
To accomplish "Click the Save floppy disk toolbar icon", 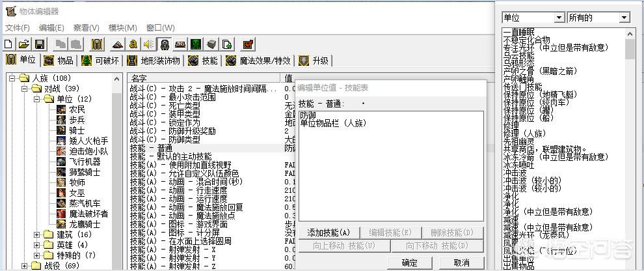I will click(40, 44).
